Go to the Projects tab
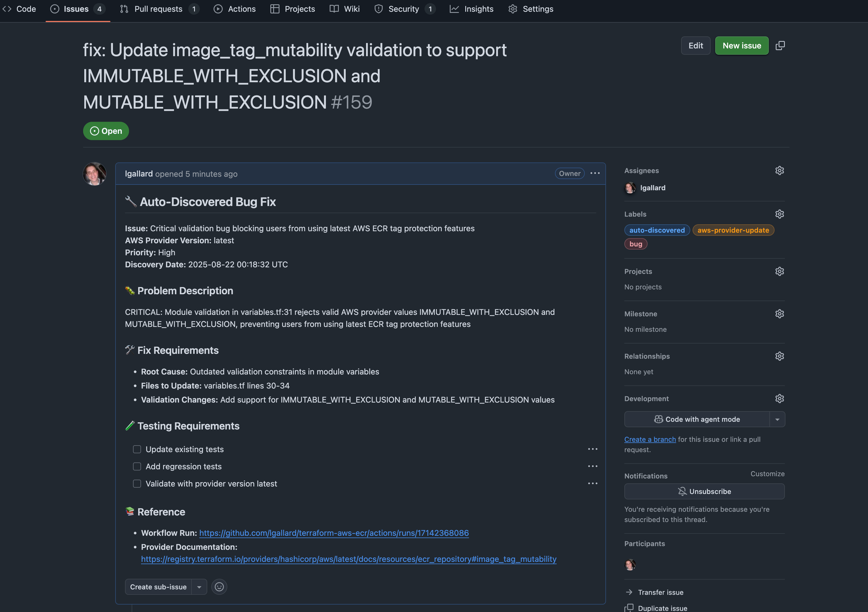This screenshot has width=868, height=612. pos(293,9)
